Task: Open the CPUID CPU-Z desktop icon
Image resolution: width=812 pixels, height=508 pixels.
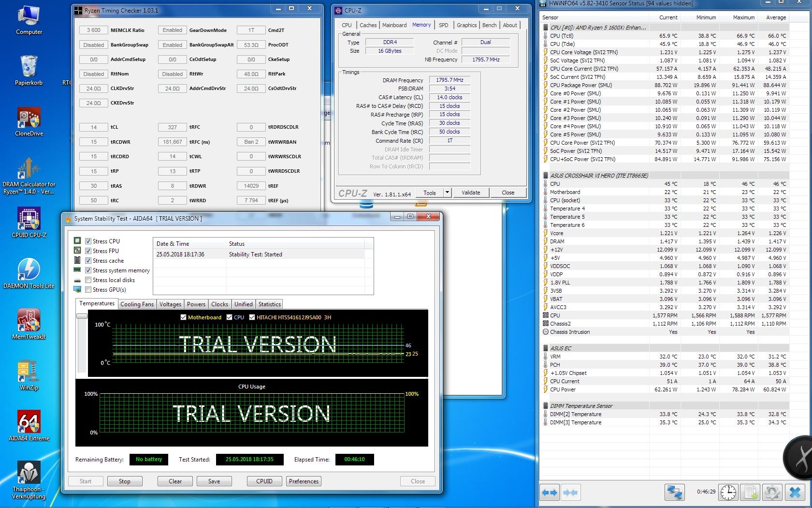Action: click(x=29, y=223)
